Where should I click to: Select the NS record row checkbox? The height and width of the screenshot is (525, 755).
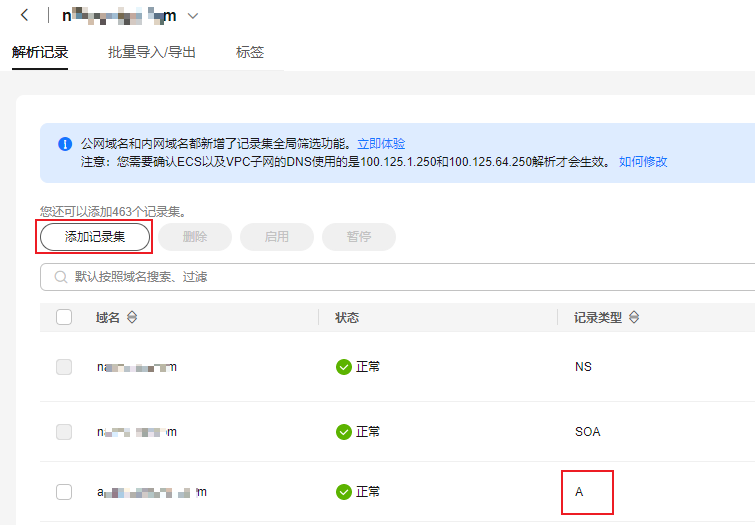64,367
